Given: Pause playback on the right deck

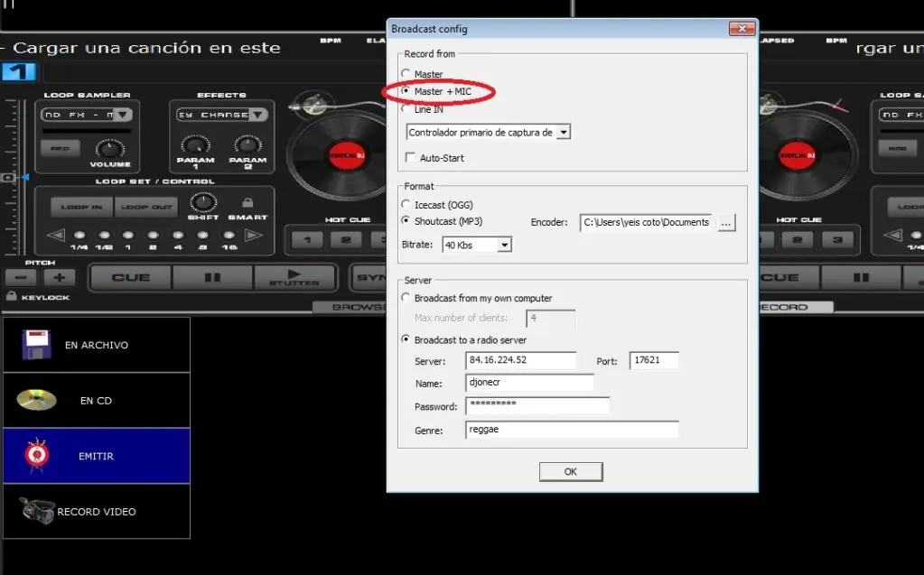Looking at the screenshot, I should click(861, 277).
